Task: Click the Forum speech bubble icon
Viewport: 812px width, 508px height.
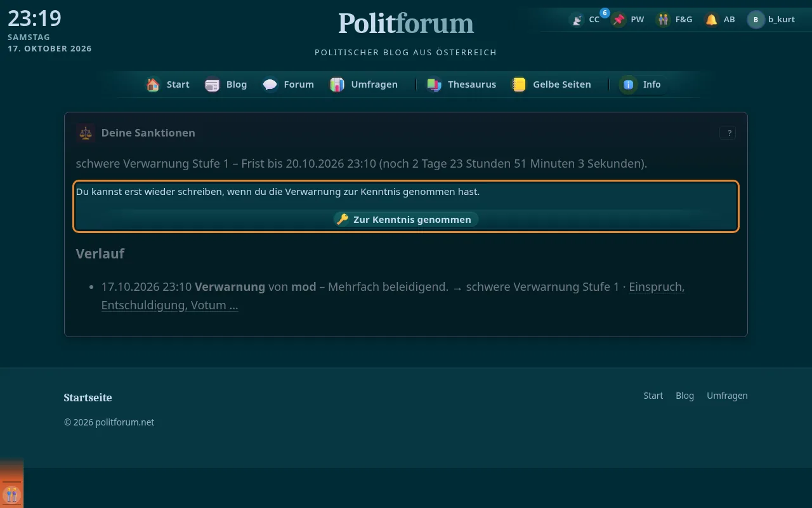Action: click(270, 84)
